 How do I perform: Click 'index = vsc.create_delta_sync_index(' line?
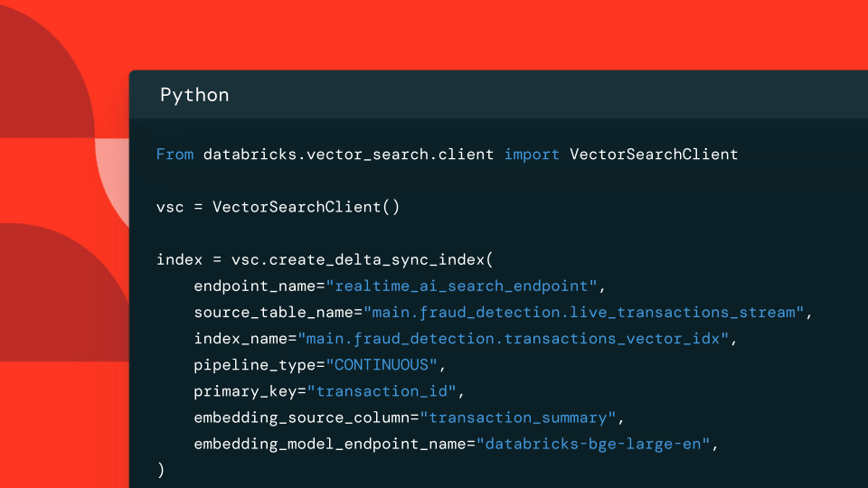click(x=325, y=260)
